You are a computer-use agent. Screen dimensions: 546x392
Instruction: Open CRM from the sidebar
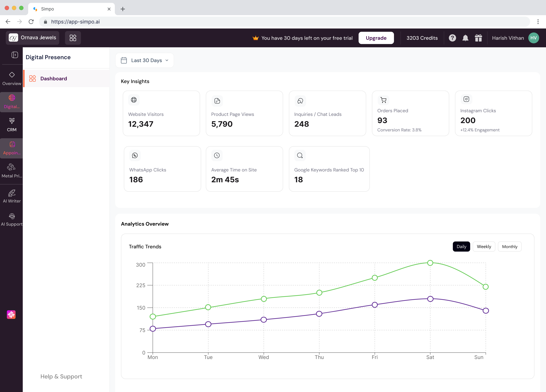pyautogui.click(x=12, y=125)
